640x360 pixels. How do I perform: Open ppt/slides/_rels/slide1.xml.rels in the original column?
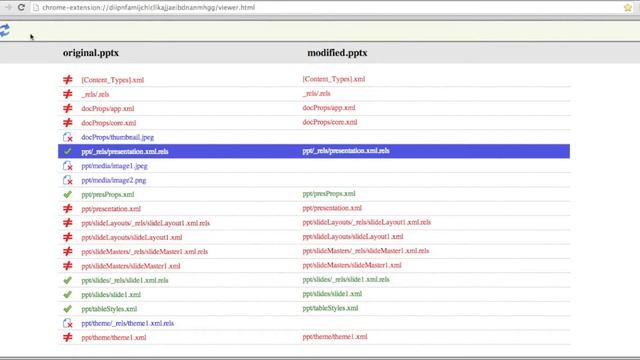[125, 280]
